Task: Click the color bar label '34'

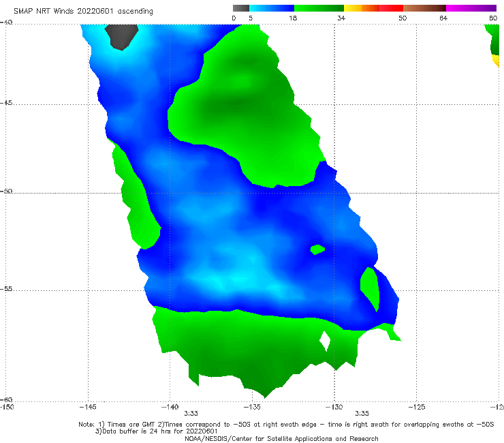Action: pyautogui.click(x=341, y=18)
